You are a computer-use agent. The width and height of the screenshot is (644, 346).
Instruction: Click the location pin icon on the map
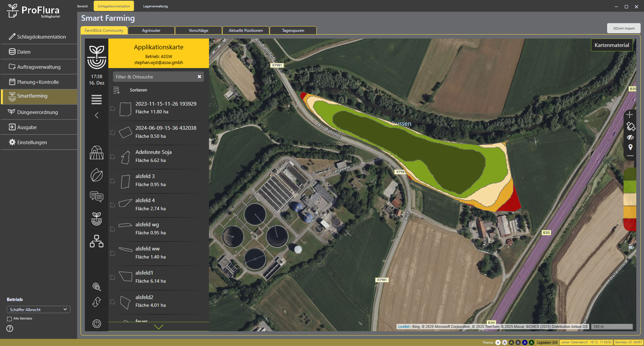[x=630, y=147]
